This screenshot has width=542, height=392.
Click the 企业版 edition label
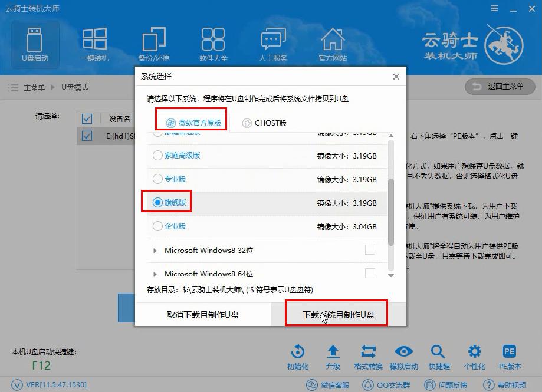click(x=175, y=226)
